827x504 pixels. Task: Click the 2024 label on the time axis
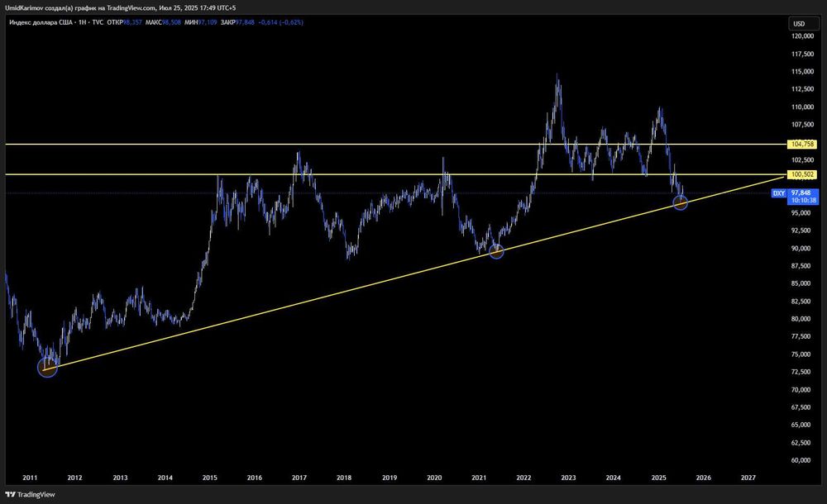pos(614,478)
